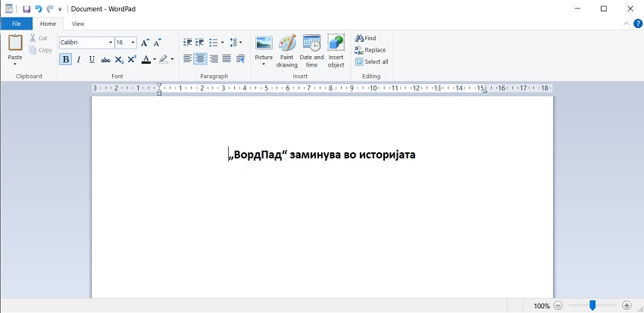
Task: Click the WordPad app icon in title bar
Action: pyautogui.click(x=9, y=8)
